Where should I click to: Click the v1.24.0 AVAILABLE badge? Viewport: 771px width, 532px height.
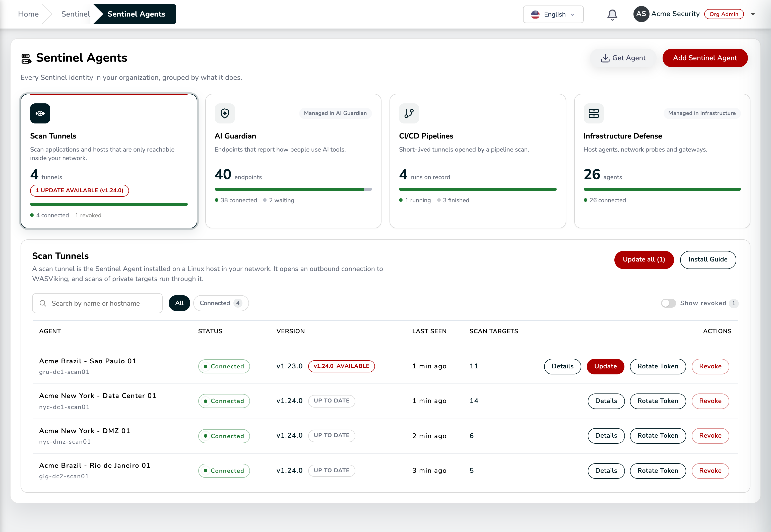[x=341, y=366]
